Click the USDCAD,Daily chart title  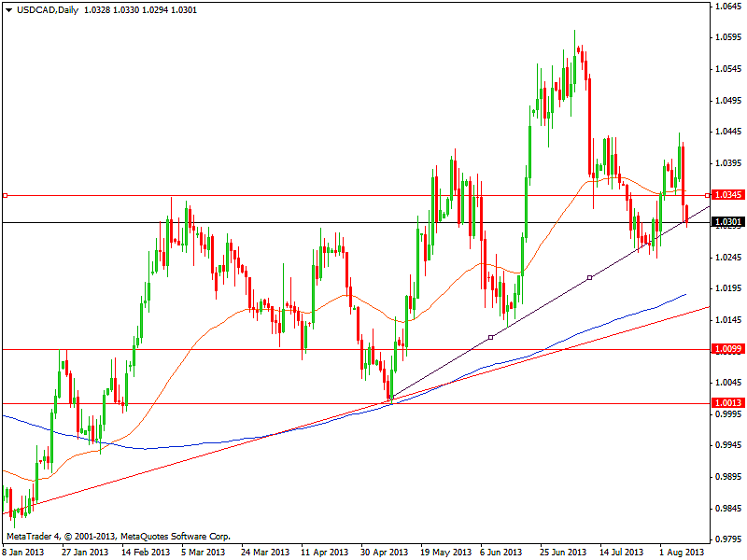point(45,8)
